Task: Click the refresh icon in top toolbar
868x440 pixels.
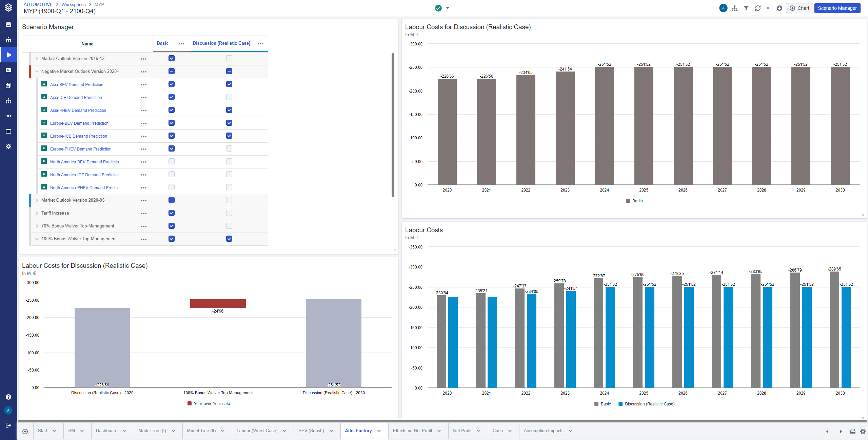Action: click(758, 8)
